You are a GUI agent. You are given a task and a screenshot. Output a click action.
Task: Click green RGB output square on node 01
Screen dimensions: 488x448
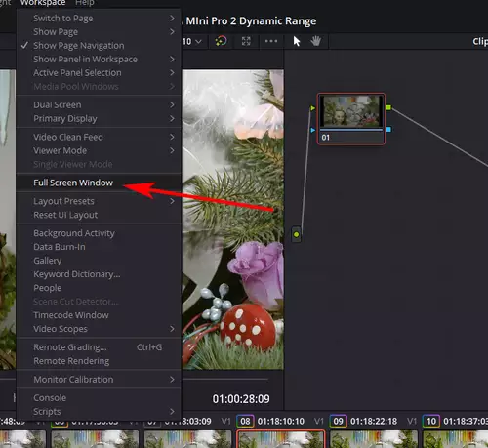(x=388, y=107)
